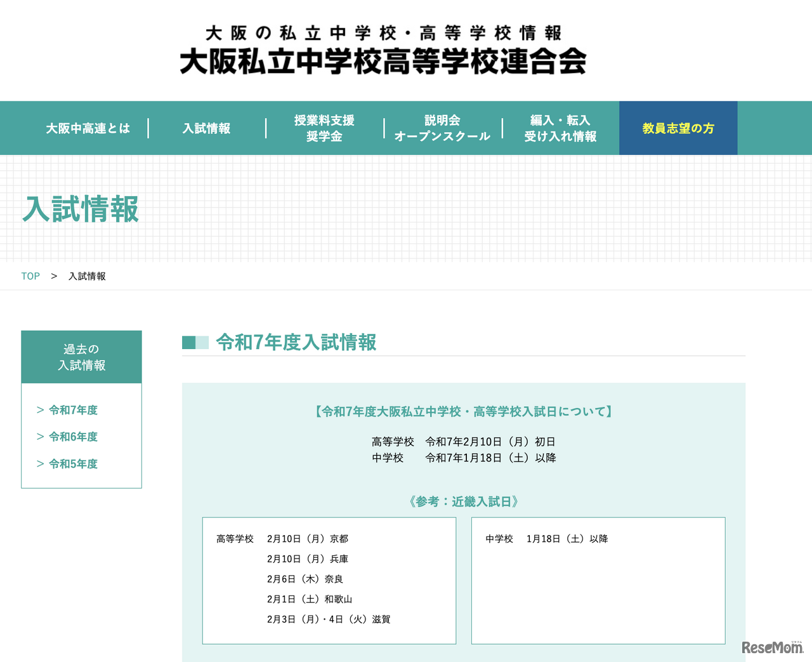Image resolution: width=812 pixels, height=662 pixels.
Task: Select 入試情報 in the navigation bar
Action: [x=207, y=128]
